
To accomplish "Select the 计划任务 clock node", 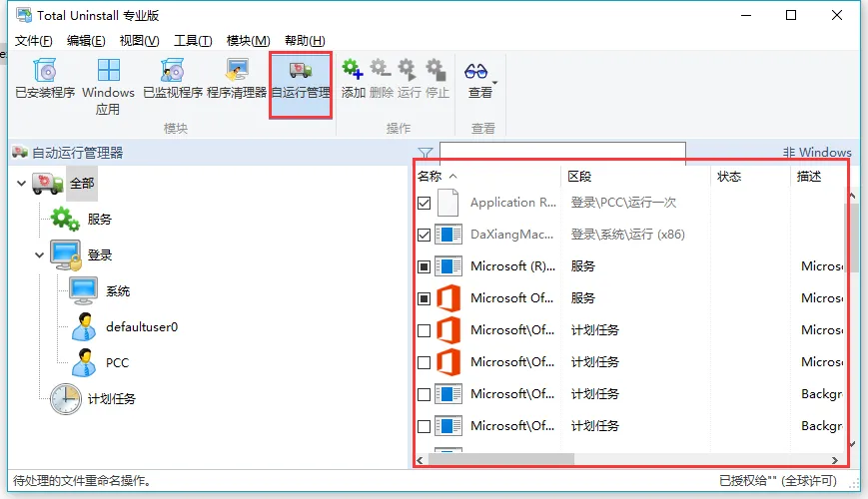I will click(x=65, y=399).
